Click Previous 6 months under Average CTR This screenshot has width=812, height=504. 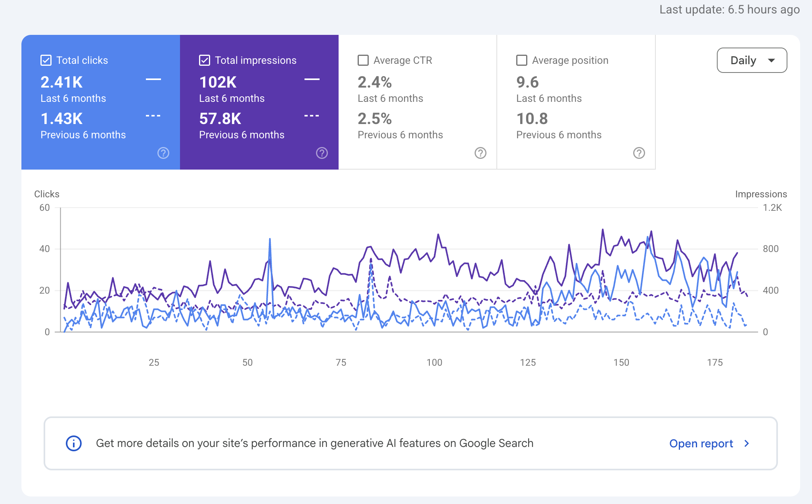(x=400, y=135)
